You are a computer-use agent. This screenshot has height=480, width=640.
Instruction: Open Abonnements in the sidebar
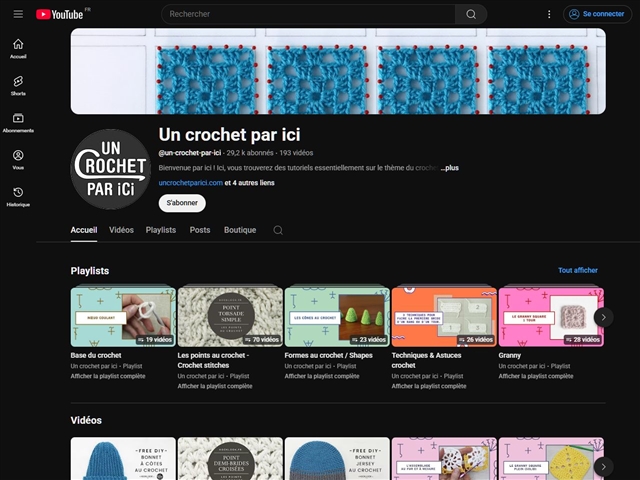click(18, 123)
